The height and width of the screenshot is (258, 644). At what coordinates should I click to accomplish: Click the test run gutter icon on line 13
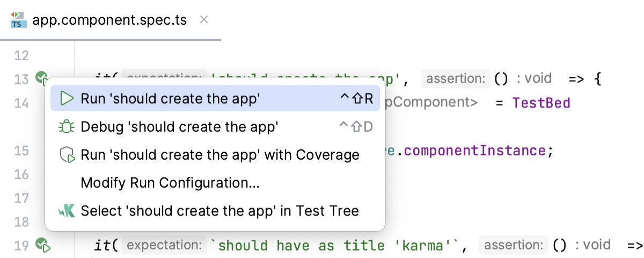[x=42, y=78]
